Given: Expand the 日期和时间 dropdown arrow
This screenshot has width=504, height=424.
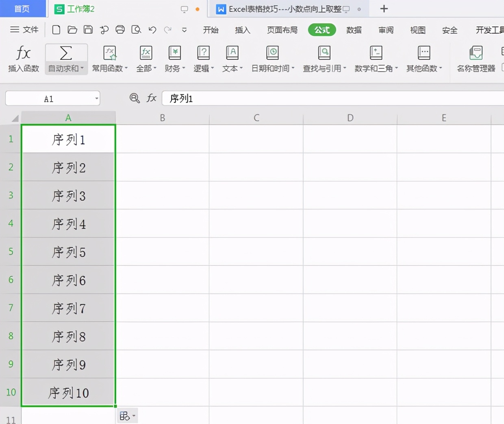Looking at the screenshot, I should click(x=293, y=68).
